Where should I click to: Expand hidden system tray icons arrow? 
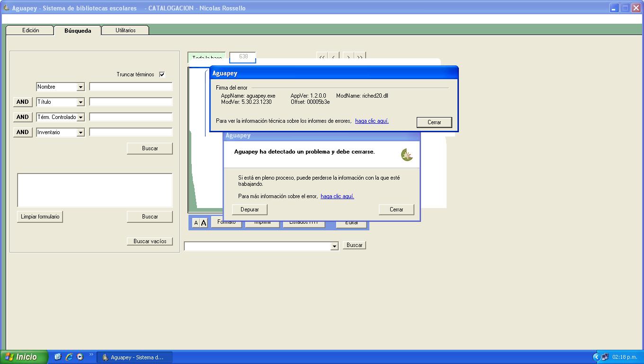pyautogui.click(x=596, y=357)
